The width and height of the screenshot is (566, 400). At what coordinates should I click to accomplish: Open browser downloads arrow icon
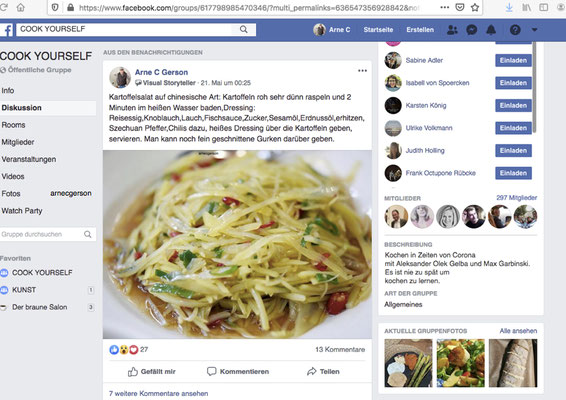point(509,7)
